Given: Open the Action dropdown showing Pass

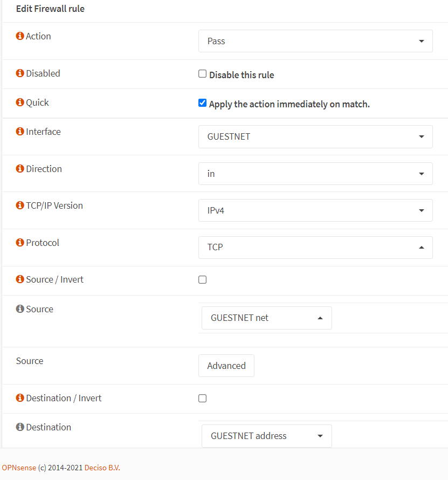Looking at the screenshot, I should 315,41.
